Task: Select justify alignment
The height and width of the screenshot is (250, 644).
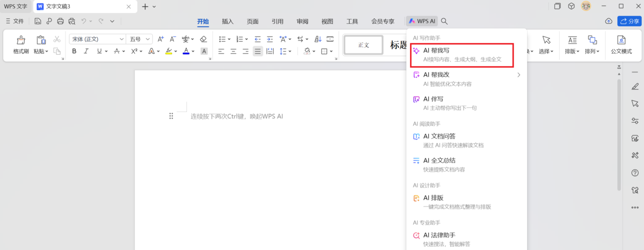Action: [x=258, y=52]
